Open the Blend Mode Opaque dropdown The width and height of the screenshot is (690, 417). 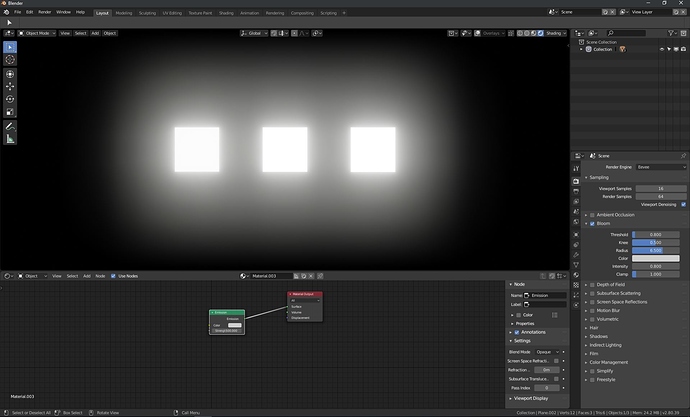pos(547,352)
